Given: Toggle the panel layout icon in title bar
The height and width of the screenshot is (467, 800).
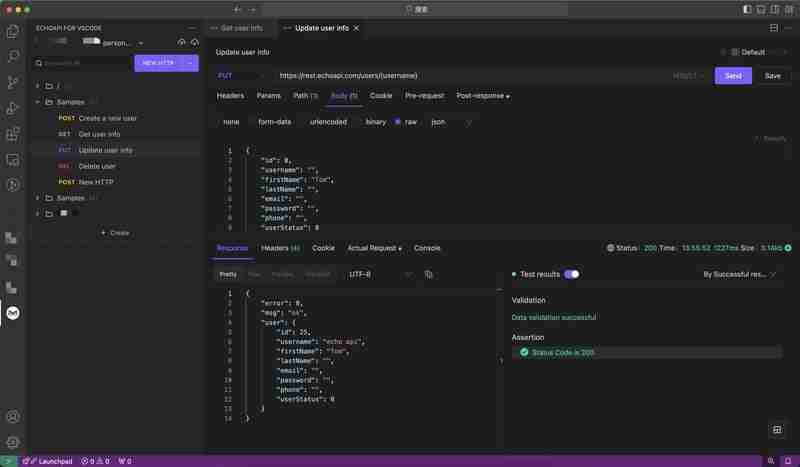Looking at the screenshot, I should click(x=761, y=9).
